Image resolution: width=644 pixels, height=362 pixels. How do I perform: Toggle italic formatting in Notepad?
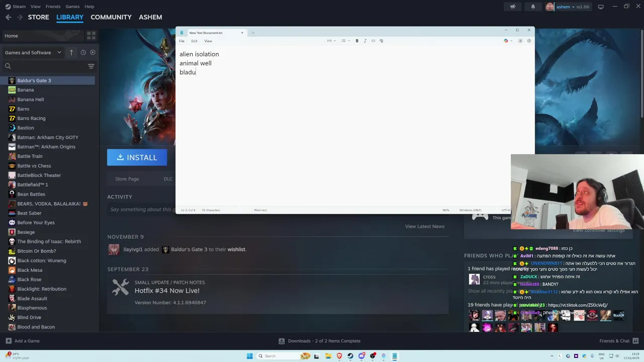coord(365,41)
